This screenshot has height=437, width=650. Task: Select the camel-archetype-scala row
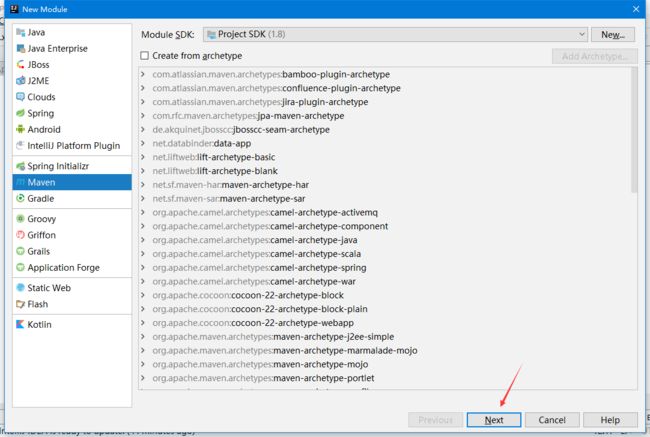click(x=385, y=254)
